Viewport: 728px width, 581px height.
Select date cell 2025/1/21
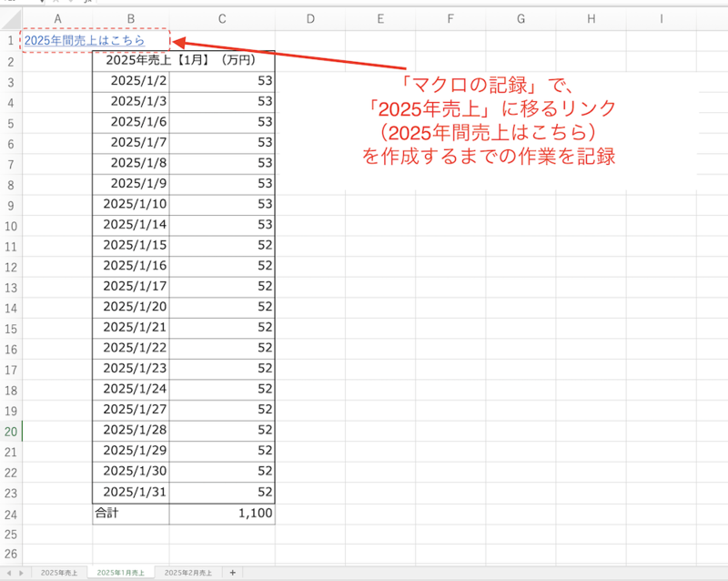pyautogui.click(x=131, y=328)
